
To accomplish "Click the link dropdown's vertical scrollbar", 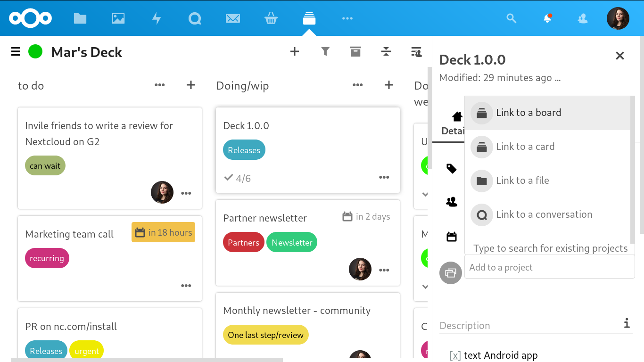I will pyautogui.click(x=633, y=169).
